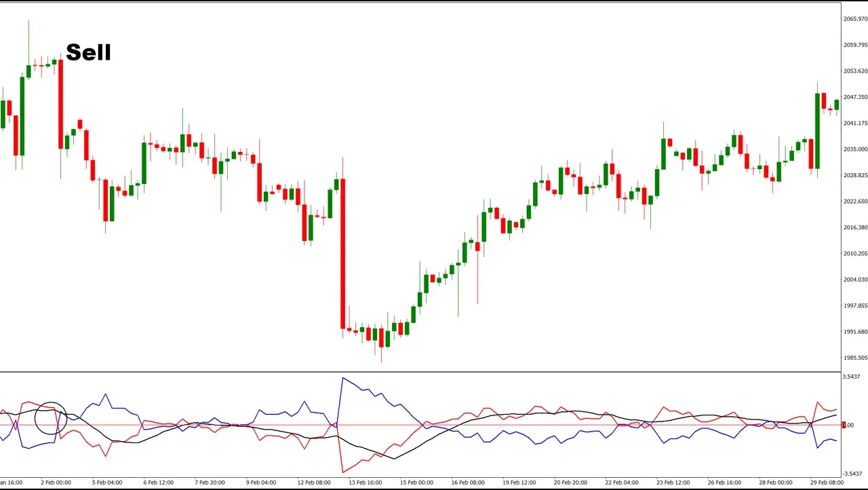
Task: Click the 9 Feb 04:00 time label
Action: point(261,483)
